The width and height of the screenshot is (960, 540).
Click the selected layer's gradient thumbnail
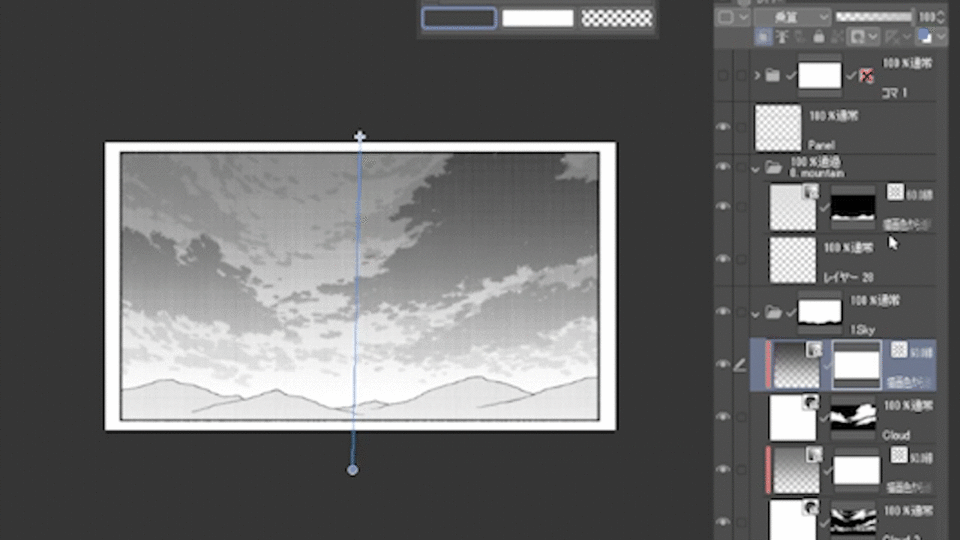797,365
